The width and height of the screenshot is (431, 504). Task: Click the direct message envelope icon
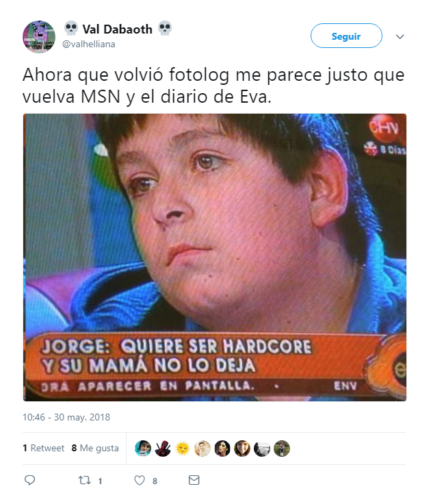(x=194, y=480)
